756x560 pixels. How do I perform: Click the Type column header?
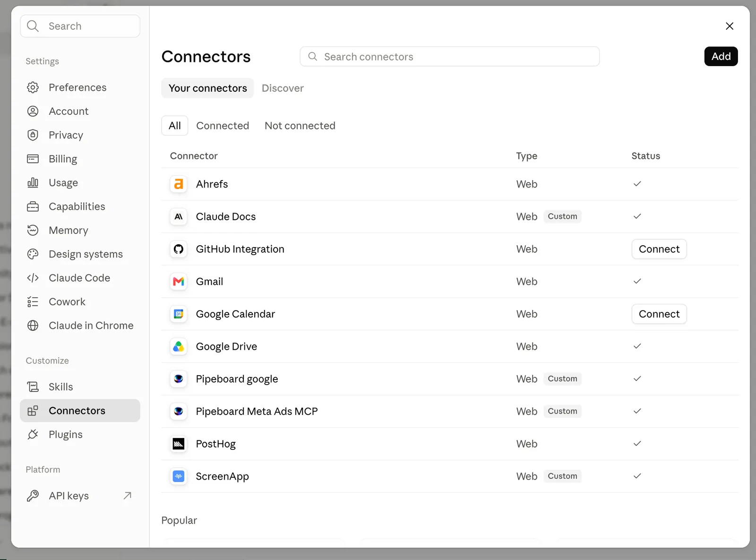527,156
